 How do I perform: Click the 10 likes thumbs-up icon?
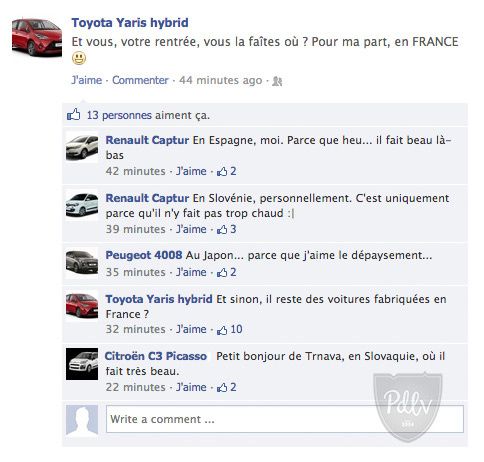pos(222,330)
